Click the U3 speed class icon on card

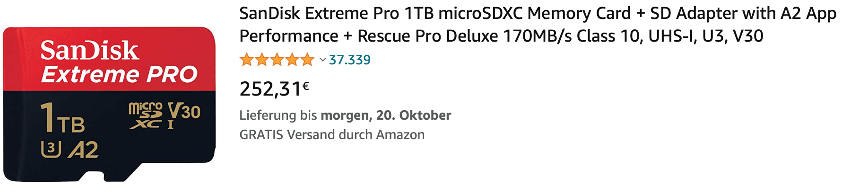point(51,150)
